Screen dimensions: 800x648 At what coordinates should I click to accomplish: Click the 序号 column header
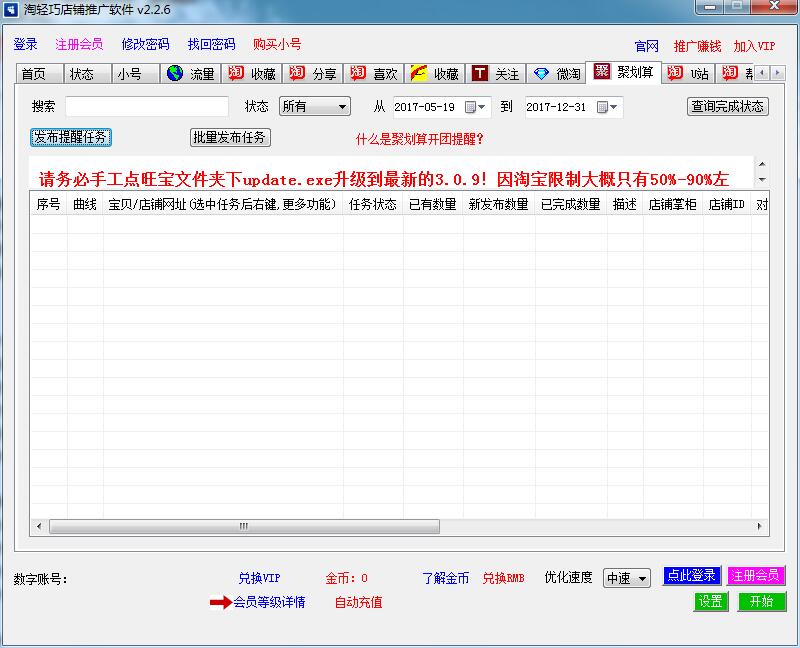point(48,204)
